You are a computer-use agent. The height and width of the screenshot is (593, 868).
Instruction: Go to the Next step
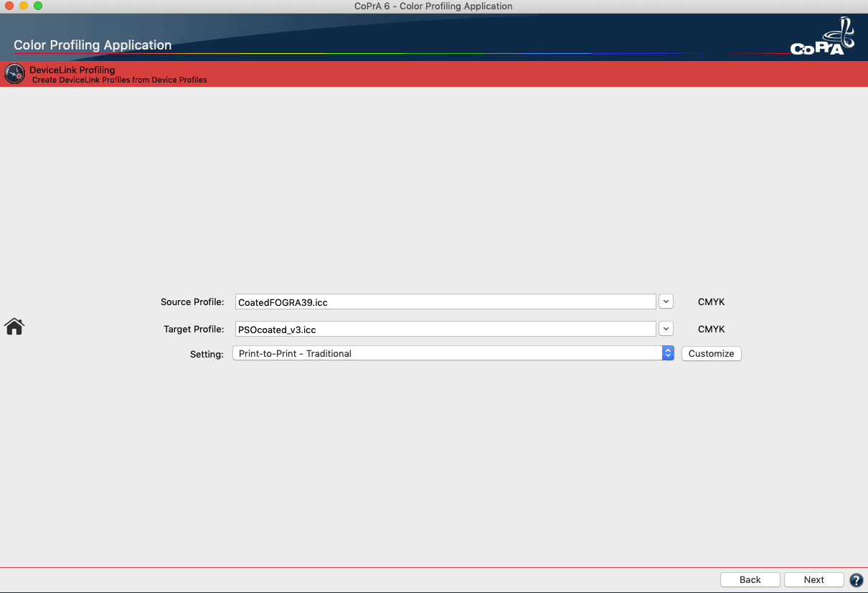pos(814,579)
